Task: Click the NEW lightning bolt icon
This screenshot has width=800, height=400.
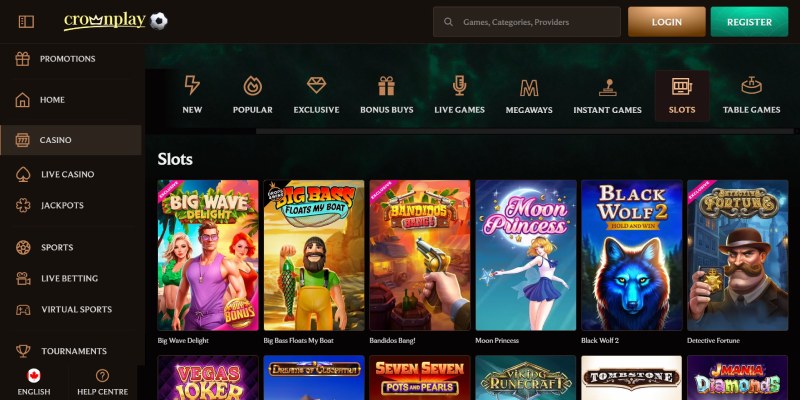Action: tap(192, 85)
